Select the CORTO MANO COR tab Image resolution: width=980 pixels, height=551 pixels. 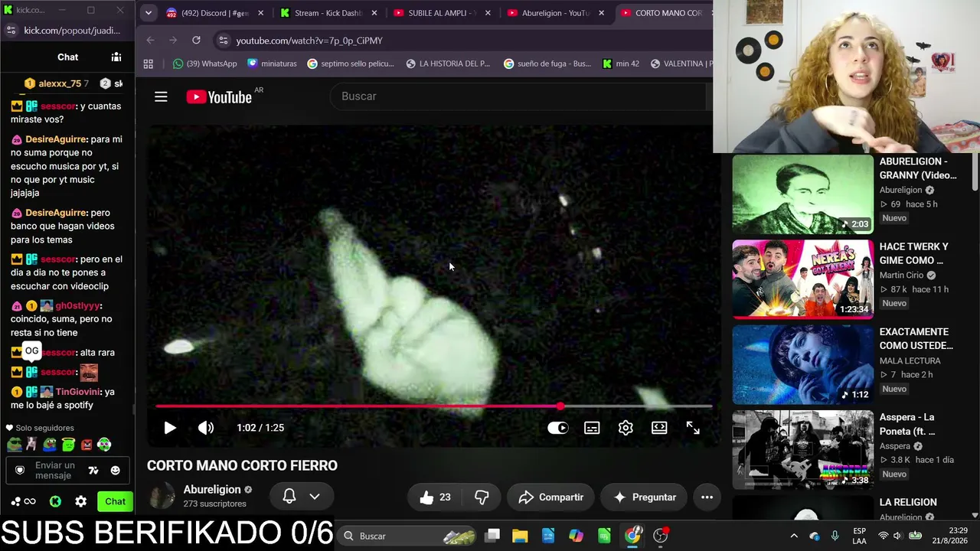[x=663, y=13]
